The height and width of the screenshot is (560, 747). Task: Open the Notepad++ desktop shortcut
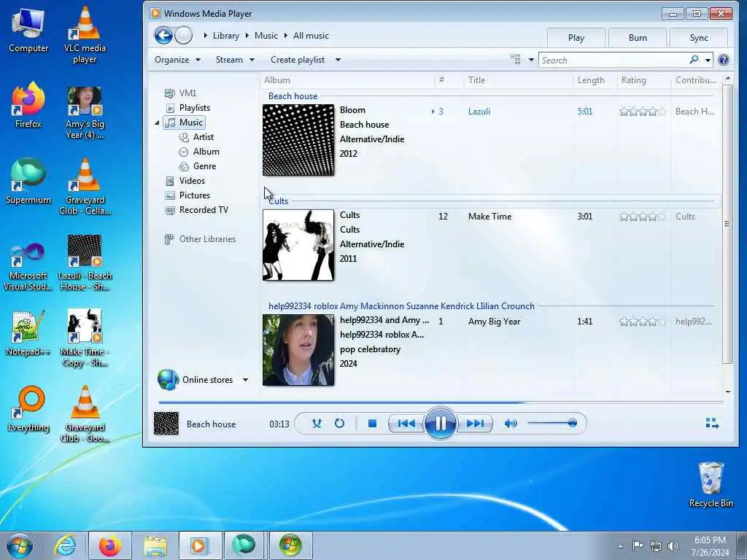(28, 332)
